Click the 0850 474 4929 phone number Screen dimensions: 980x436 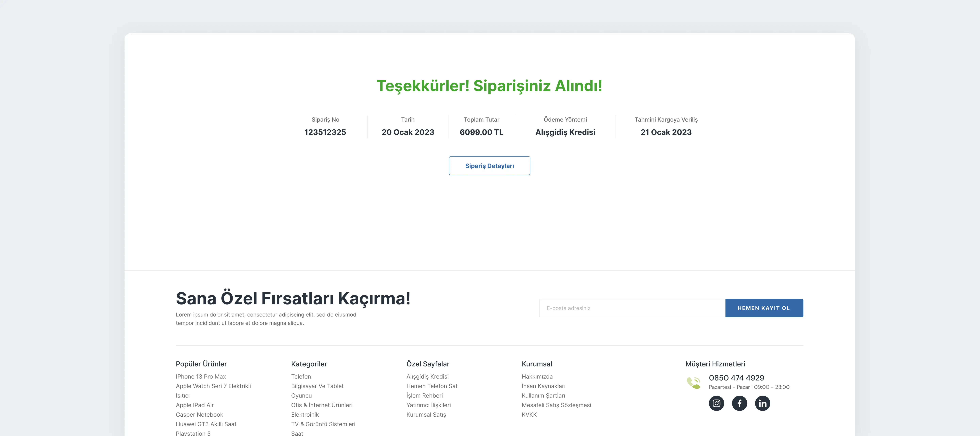coord(736,378)
